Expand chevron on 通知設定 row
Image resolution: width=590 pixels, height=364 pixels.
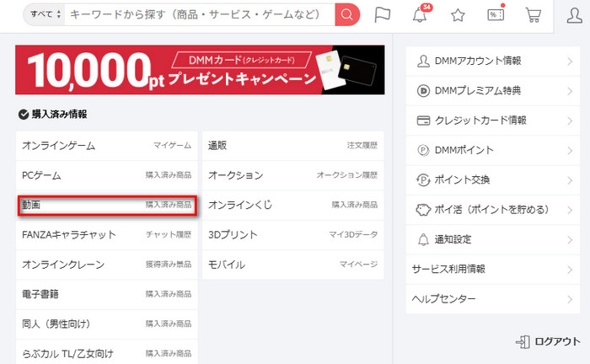570,240
